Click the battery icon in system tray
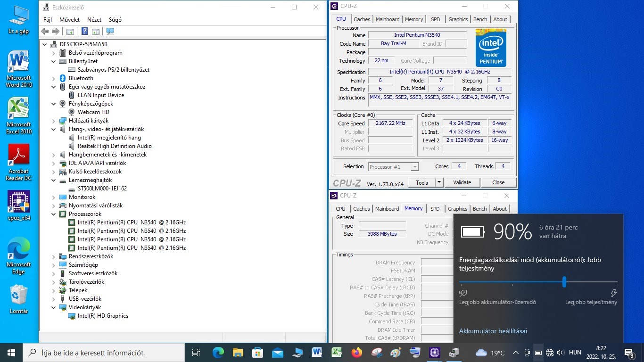The image size is (644, 362). (538, 353)
